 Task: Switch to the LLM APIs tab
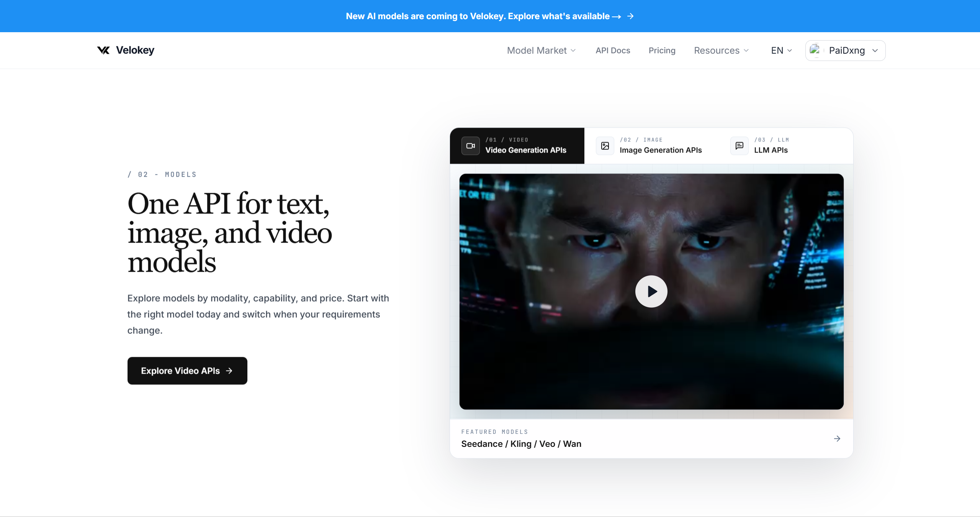(x=786, y=146)
